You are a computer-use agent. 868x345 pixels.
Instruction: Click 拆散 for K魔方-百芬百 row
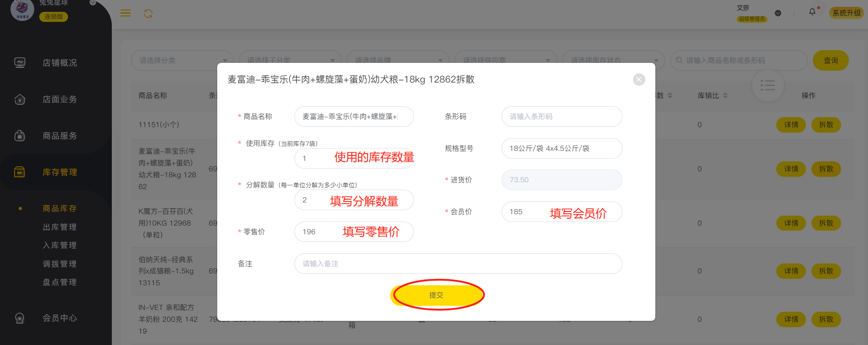pyautogui.click(x=826, y=223)
